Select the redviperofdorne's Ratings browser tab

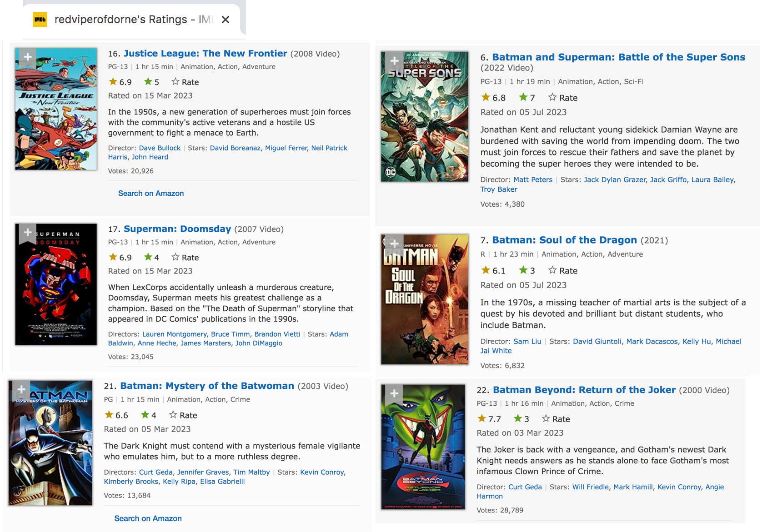pyautogui.click(x=131, y=20)
